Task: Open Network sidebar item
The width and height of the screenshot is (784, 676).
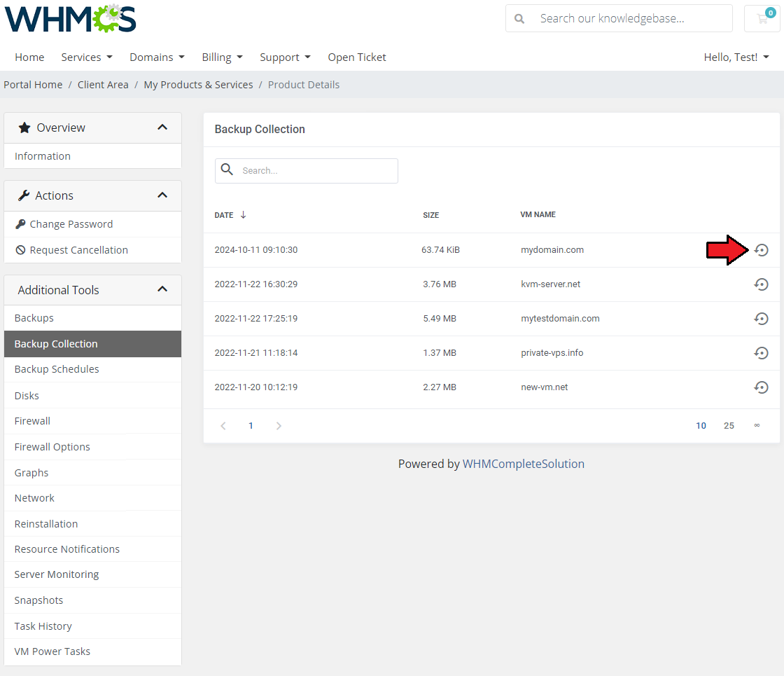Action: point(92,498)
